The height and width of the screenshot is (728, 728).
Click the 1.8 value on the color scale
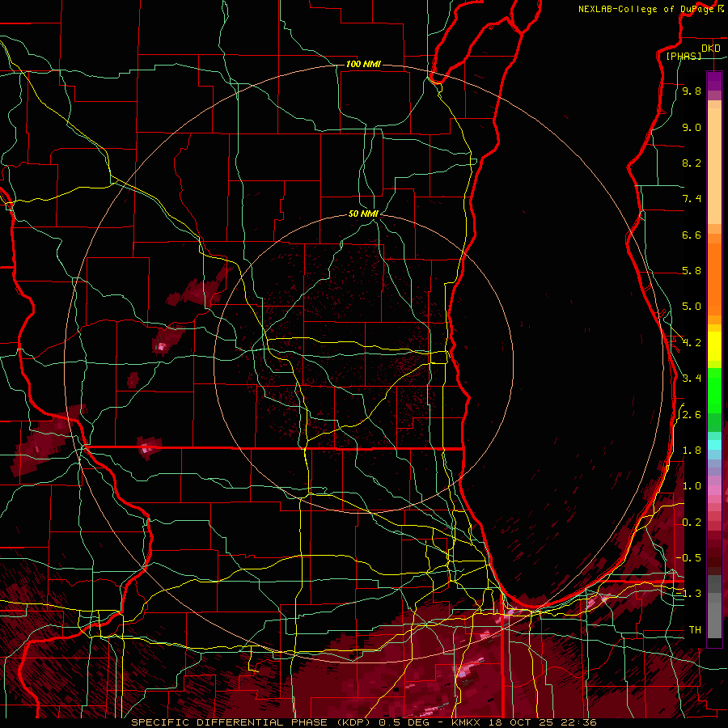[x=692, y=451]
